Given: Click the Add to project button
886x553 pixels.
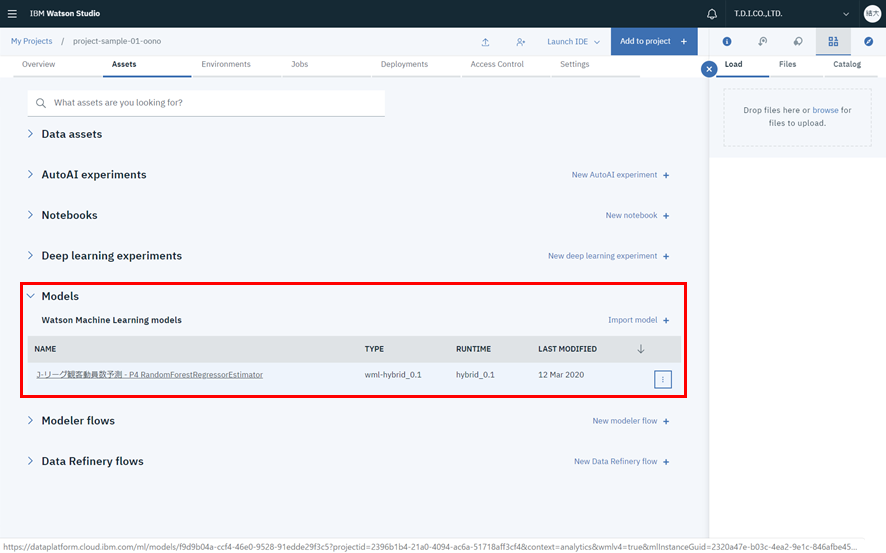Looking at the screenshot, I should pyautogui.click(x=653, y=42).
